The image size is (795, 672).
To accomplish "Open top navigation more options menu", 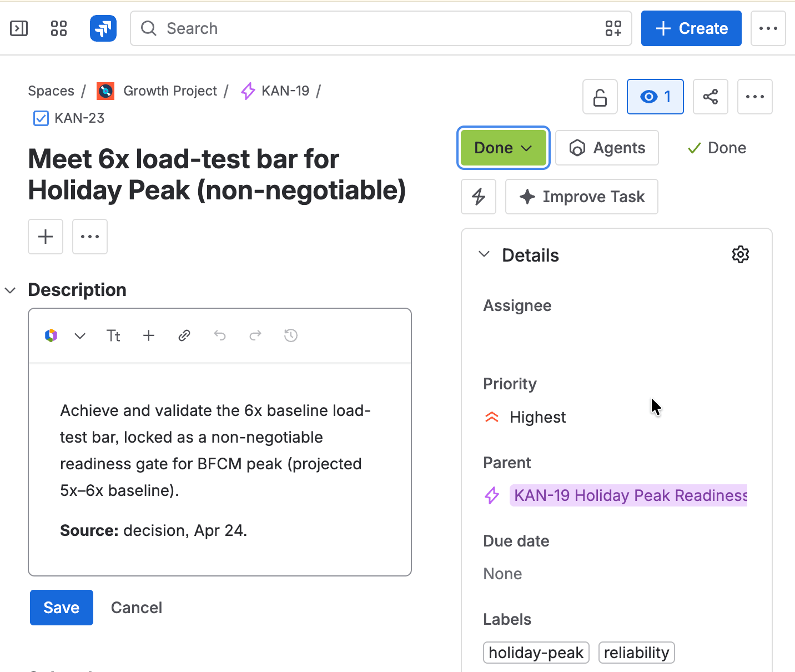I will coord(768,28).
